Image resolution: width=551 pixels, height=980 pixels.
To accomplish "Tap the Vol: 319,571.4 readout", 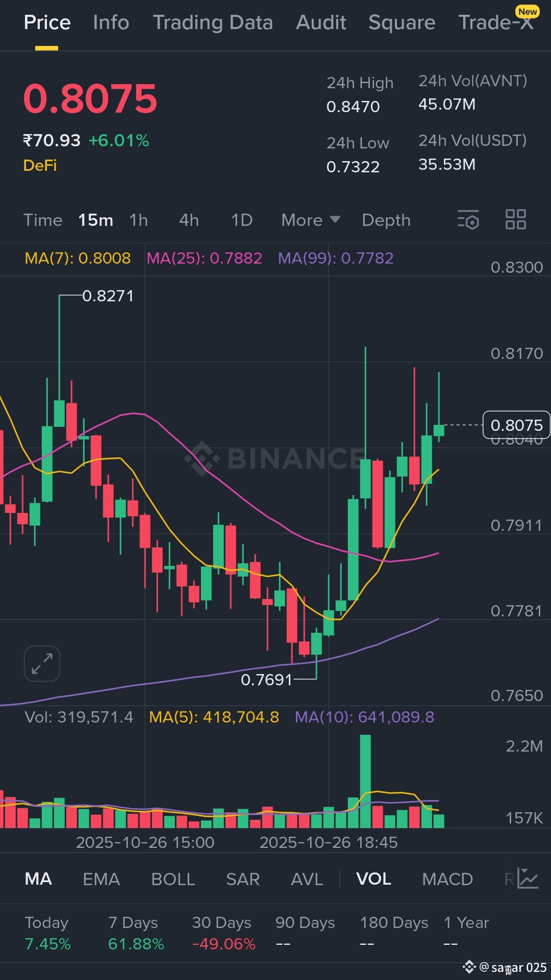I will pos(79,717).
